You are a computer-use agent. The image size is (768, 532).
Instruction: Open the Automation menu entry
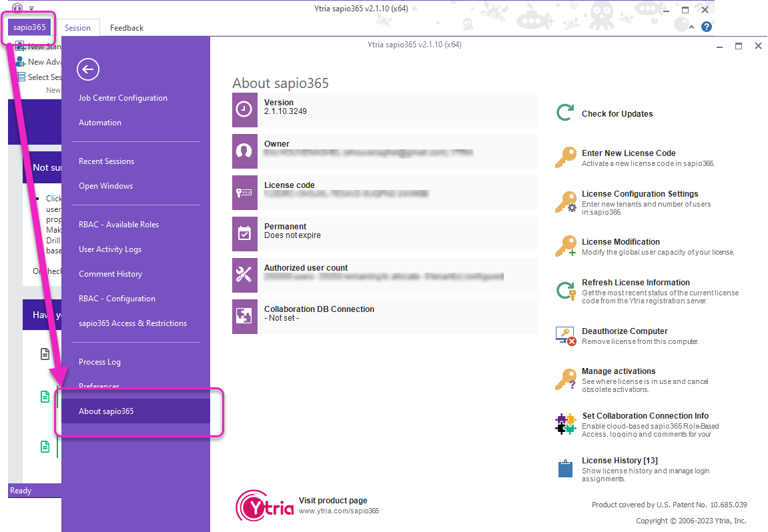[100, 123]
